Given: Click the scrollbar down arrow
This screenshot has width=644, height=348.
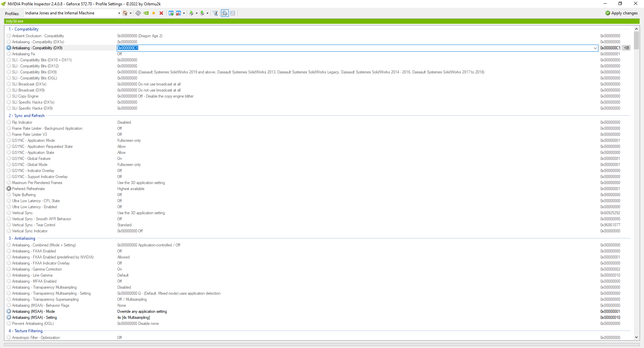Looking at the screenshot, I should click(x=636, y=337).
